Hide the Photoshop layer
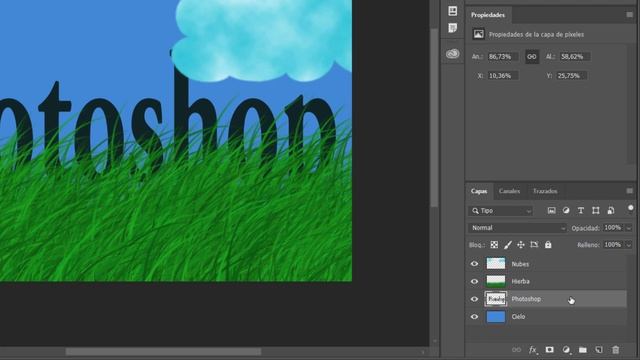Image resolution: width=640 pixels, height=360 pixels. [x=474, y=299]
